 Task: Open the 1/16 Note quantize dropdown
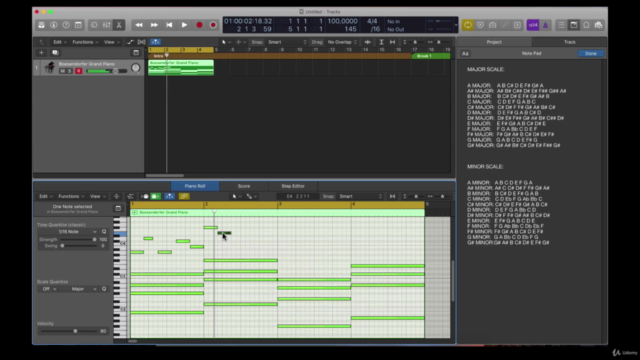(x=73, y=232)
